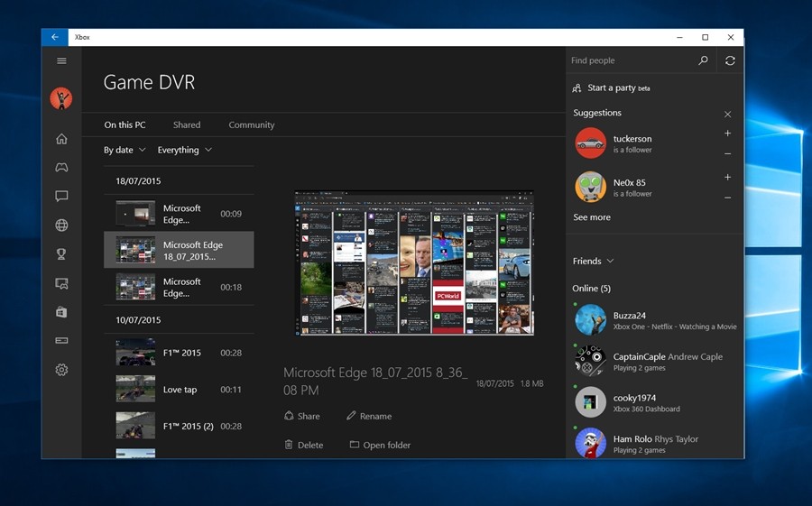Switch to the Shared tab
The image size is (812, 506).
coord(187,125)
